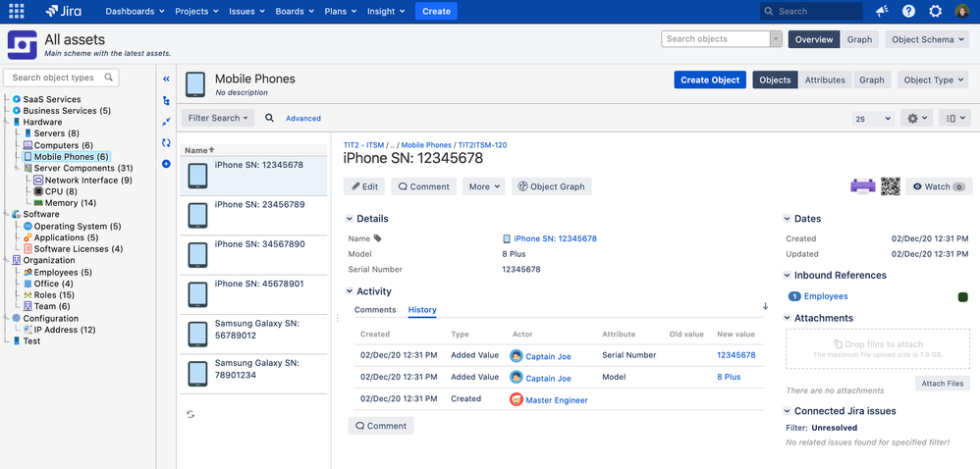Toggle Watch on this object

click(x=939, y=186)
